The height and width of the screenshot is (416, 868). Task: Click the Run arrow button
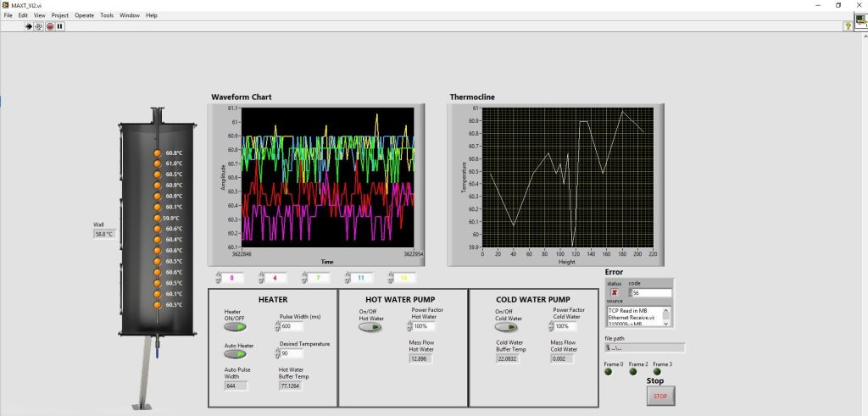click(x=29, y=26)
